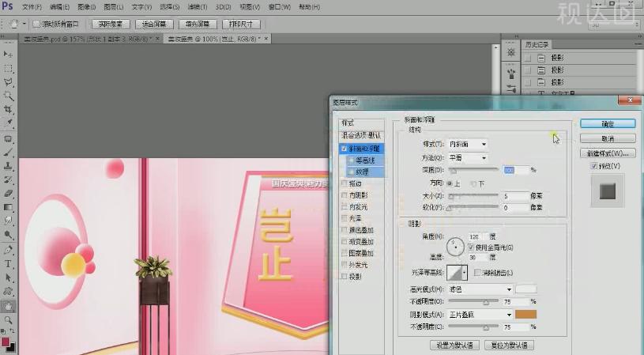Click the 新建样式(W)... button
644x355 pixels.
tap(608, 153)
